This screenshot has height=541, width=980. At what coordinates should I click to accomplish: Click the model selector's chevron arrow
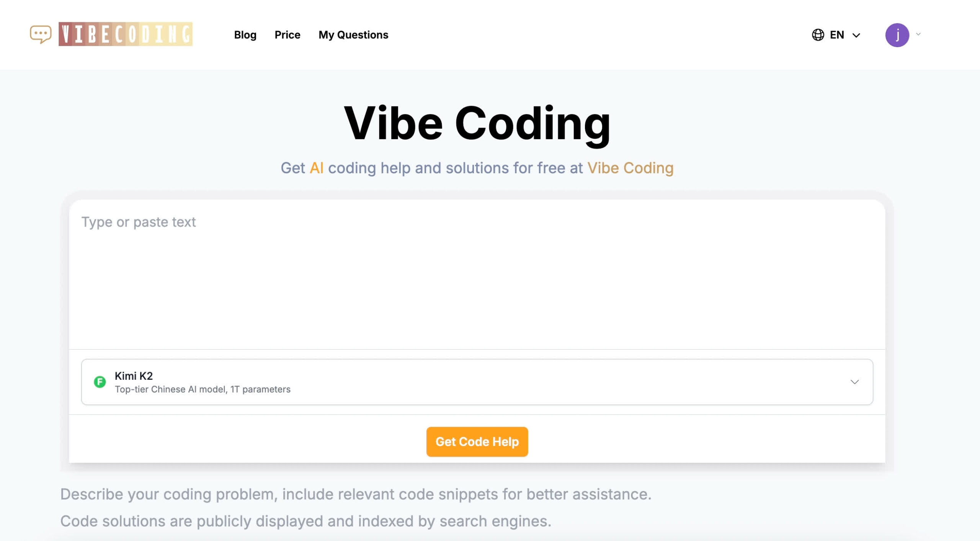tap(854, 382)
